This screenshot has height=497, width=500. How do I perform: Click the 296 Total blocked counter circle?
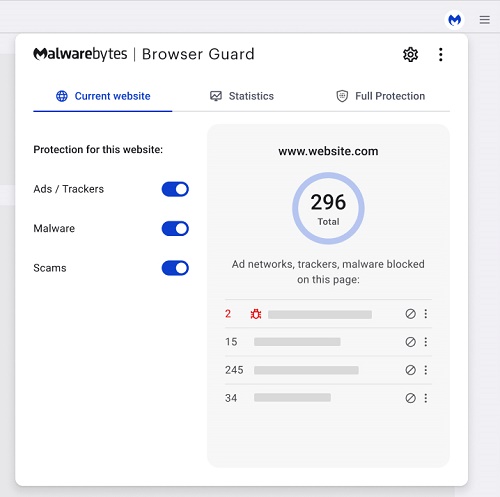tap(328, 208)
